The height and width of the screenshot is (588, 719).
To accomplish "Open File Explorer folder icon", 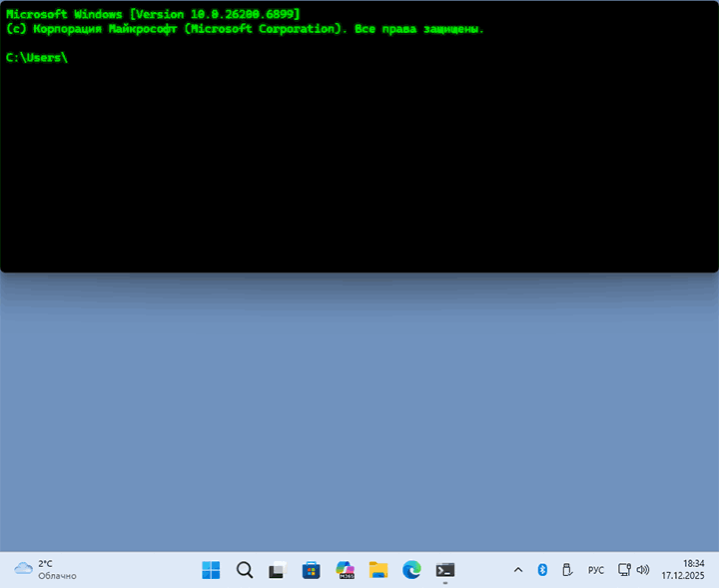I will [x=378, y=570].
